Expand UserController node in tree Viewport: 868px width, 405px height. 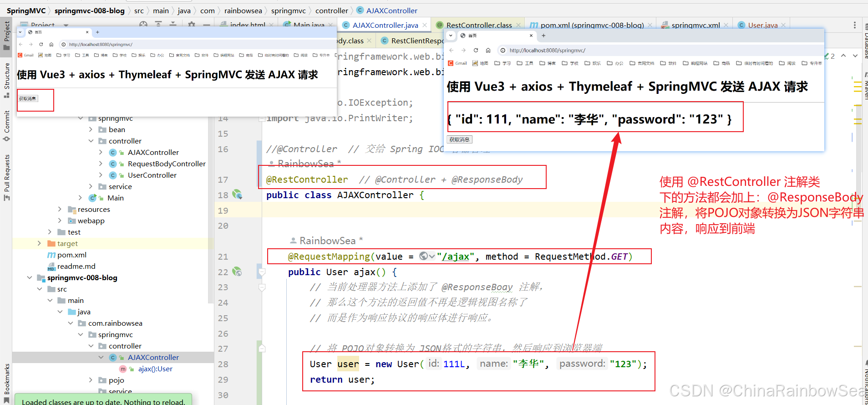[101, 175]
